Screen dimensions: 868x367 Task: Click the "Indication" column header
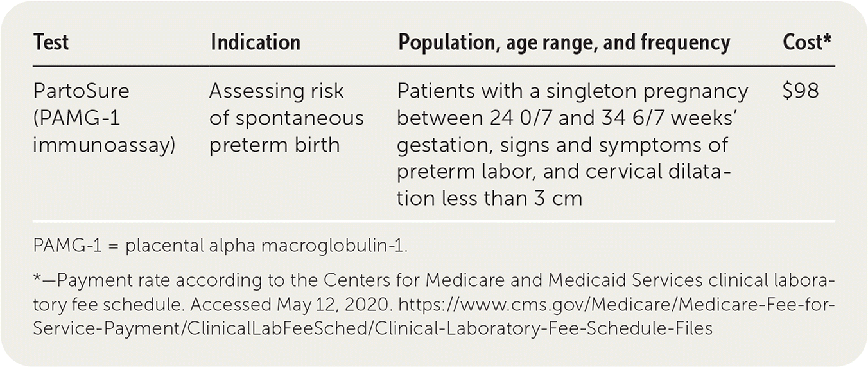coord(255,42)
